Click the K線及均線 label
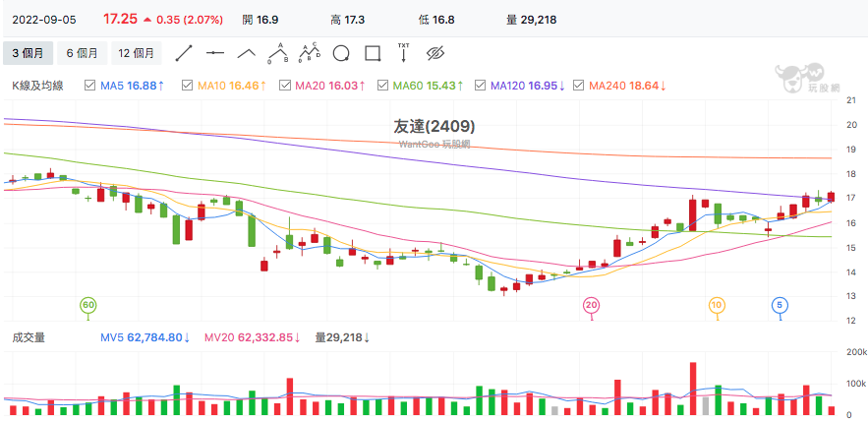The width and height of the screenshot is (868, 422). [x=37, y=86]
